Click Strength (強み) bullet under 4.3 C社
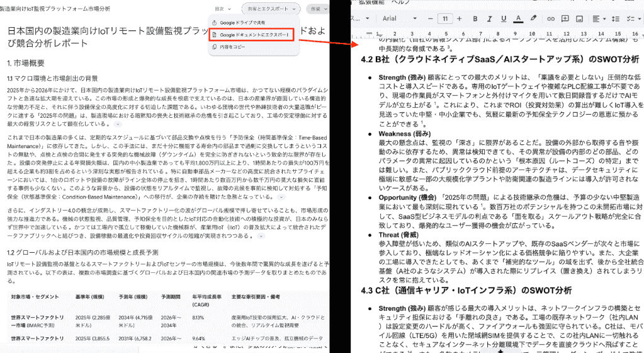The image size is (644, 353). click(402, 308)
